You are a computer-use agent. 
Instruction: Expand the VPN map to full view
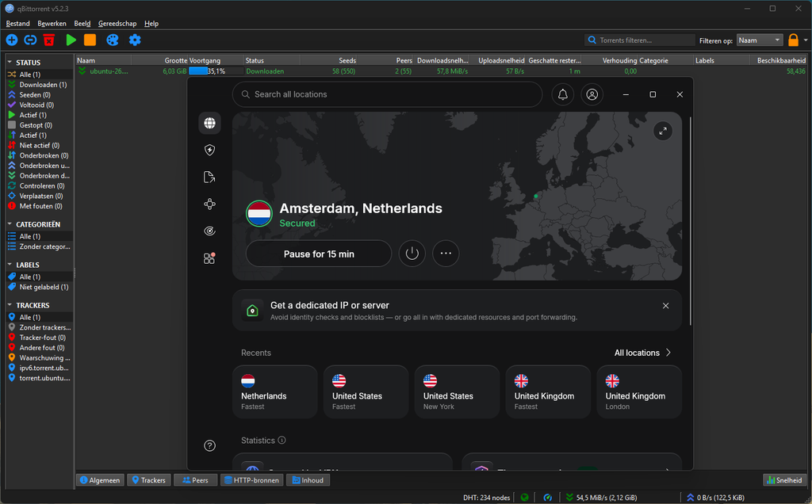pos(663,131)
